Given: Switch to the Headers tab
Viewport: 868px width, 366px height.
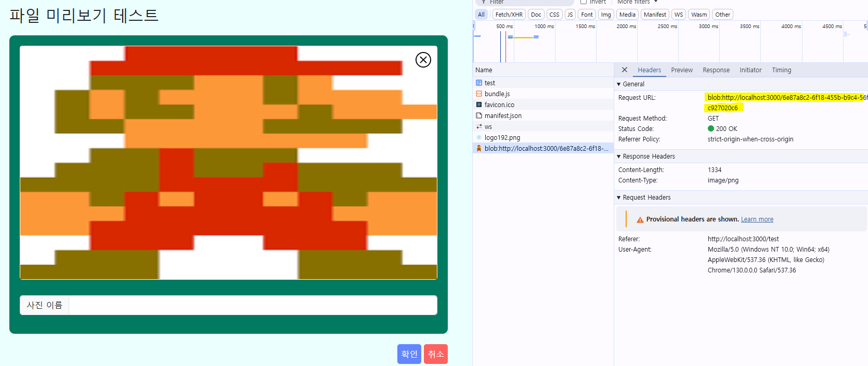Looking at the screenshot, I should point(649,70).
